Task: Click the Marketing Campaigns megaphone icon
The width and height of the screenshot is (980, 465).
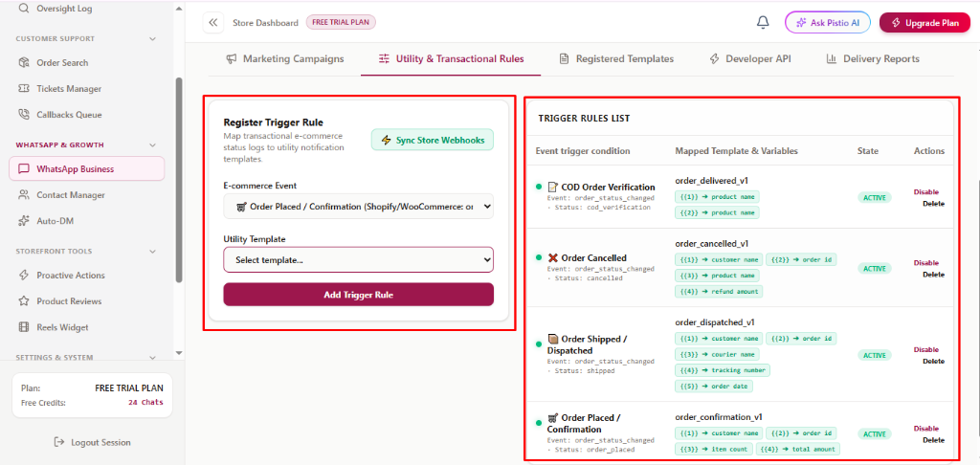Action: tap(232, 58)
